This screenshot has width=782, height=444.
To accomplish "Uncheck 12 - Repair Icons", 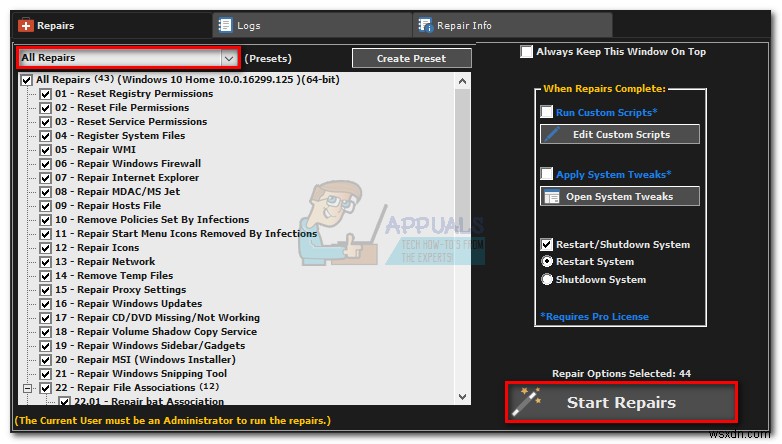I will click(45, 248).
